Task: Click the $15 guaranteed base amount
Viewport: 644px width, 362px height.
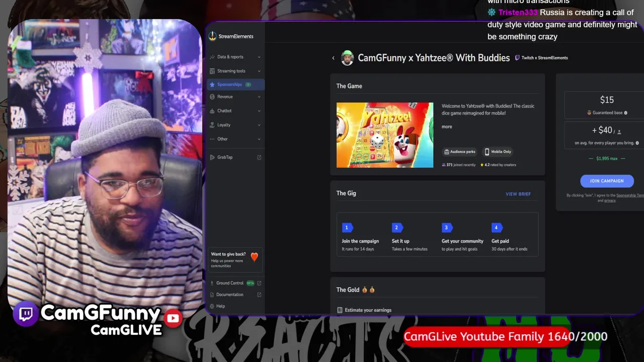Action: pos(607,100)
